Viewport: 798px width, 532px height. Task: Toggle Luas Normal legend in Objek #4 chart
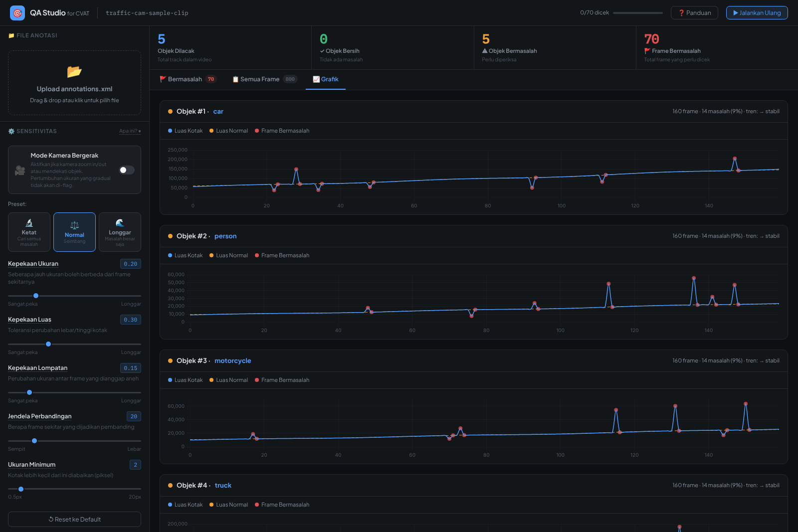pyautogui.click(x=228, y=505)
